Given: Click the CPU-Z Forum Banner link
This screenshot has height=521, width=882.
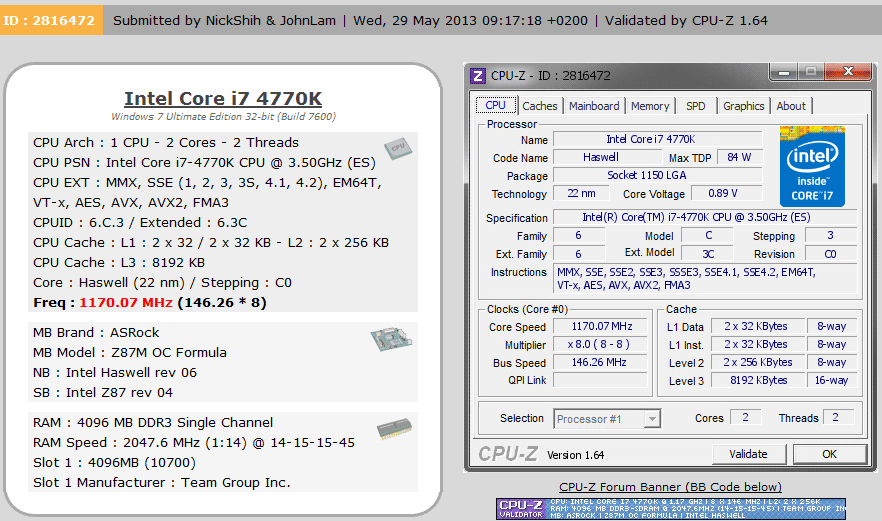Looking at the screenshot, I should coord(670,487).
